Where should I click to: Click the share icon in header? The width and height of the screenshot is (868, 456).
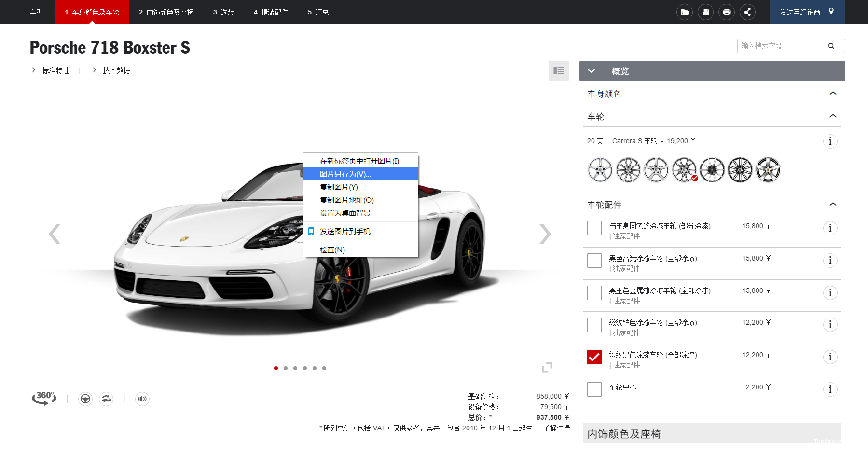point(747,12)
